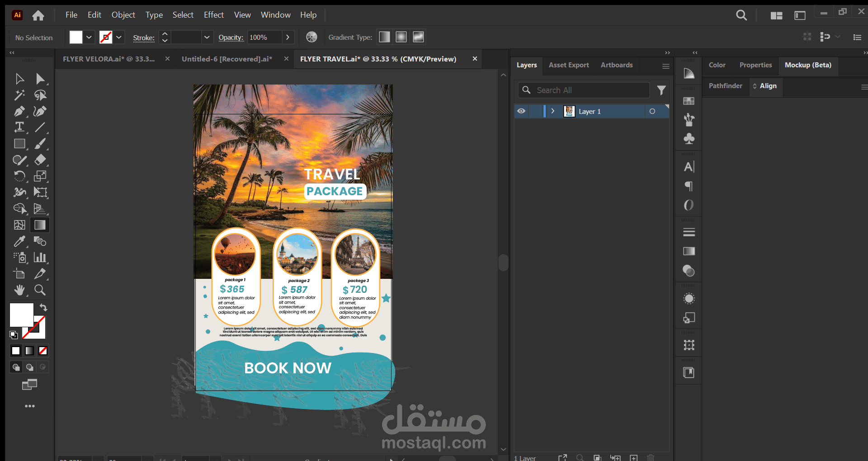Enable Linear Gradient type
The image size is (868, 461).
click(385, 37)
